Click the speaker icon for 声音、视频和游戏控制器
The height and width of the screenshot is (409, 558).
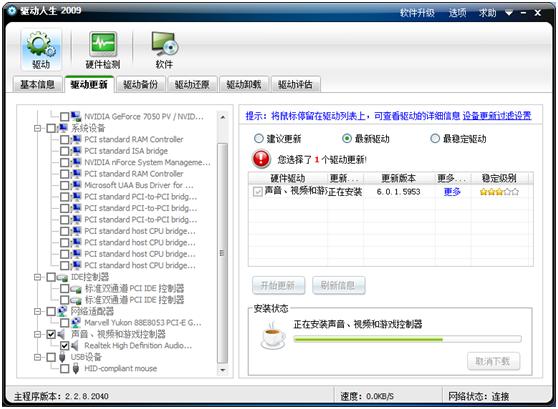tap(62, 334)
